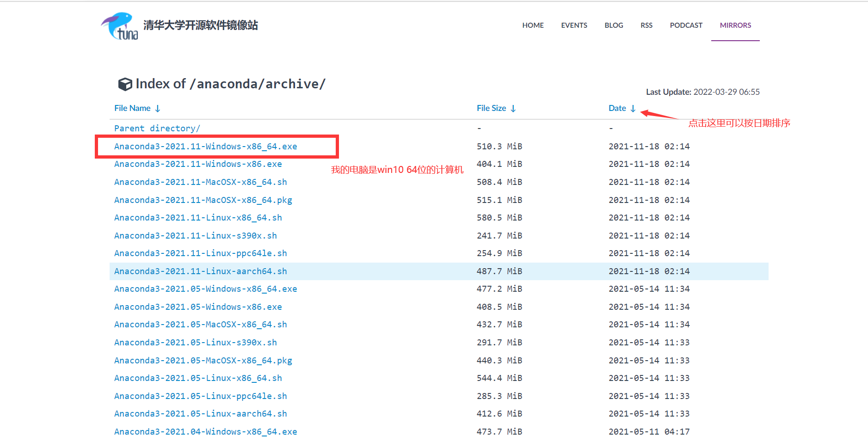Download Anaconda3-2021.05-MacOSX-x86_64.sh
This screenshot has width=868, height=442.
point(201,325)
